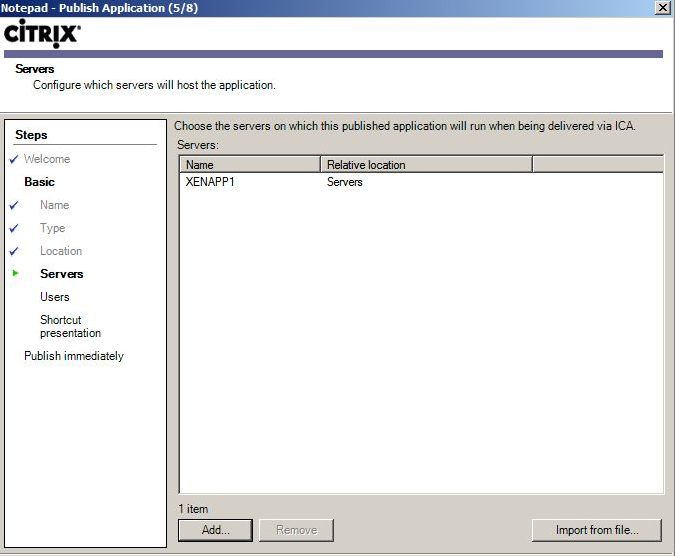Viewport: 675px width, 556px height.
Task: Select the XENAPP1 server row
Action: click(x=421, y=182)
